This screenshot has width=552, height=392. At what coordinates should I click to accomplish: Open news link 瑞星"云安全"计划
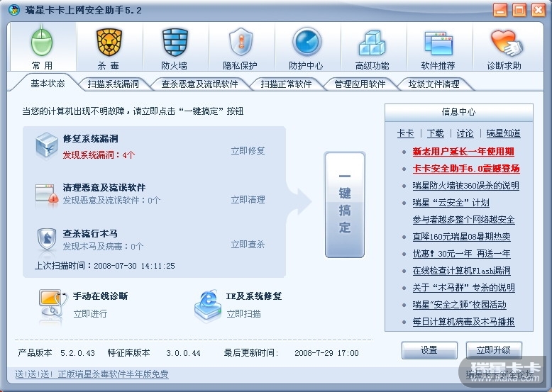451,203
